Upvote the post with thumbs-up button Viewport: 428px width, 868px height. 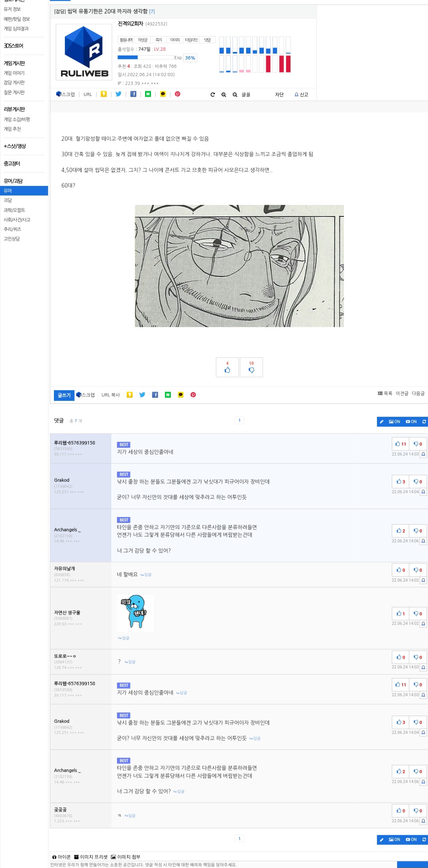[227, 367]
